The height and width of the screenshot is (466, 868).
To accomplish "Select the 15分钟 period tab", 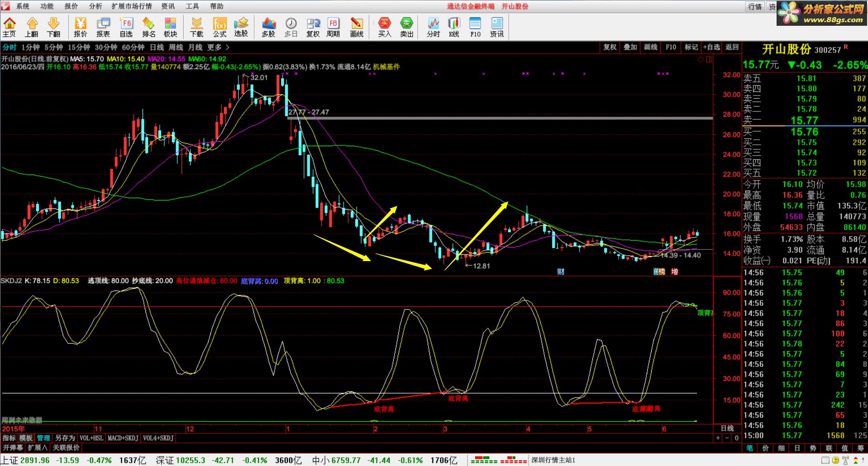I will [79, 47].
